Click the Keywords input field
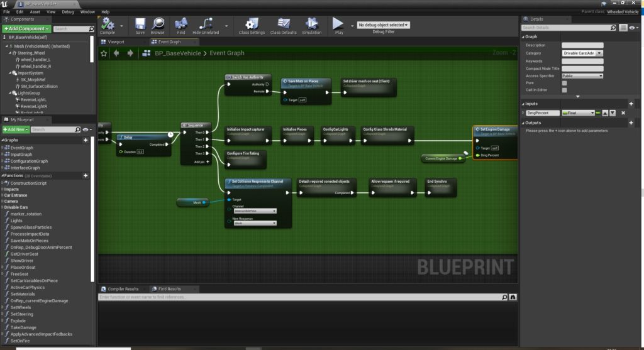 click(582, 61)
